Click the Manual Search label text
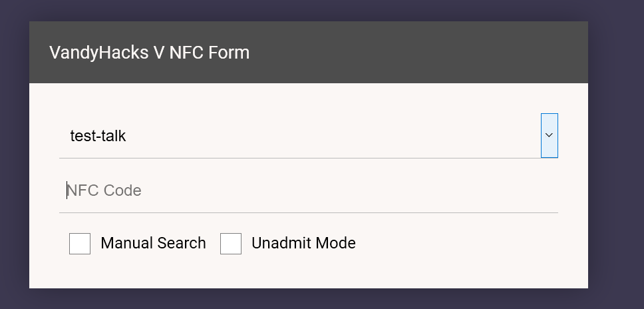 [153, 244]
